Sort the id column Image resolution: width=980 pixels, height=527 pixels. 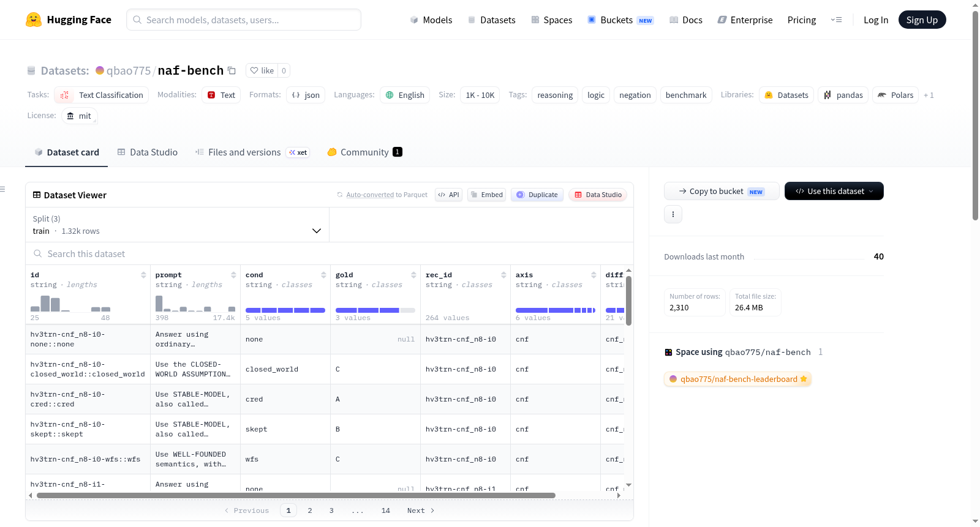pos(143,275)
